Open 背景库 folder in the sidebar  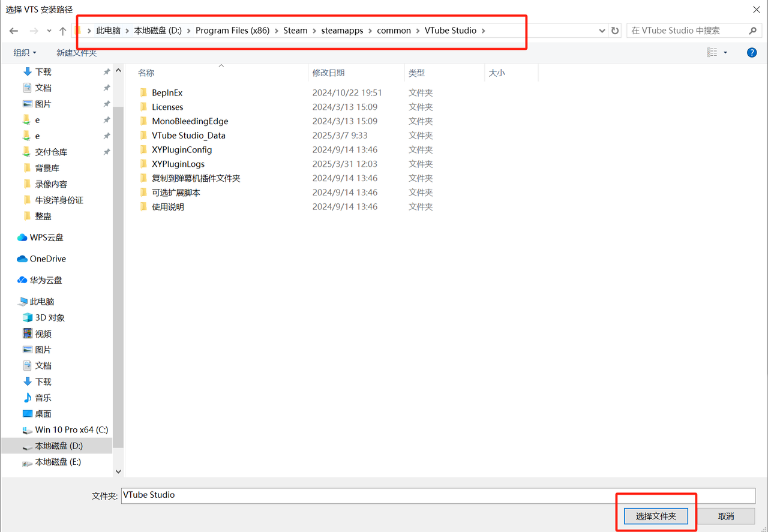point(47,168)
